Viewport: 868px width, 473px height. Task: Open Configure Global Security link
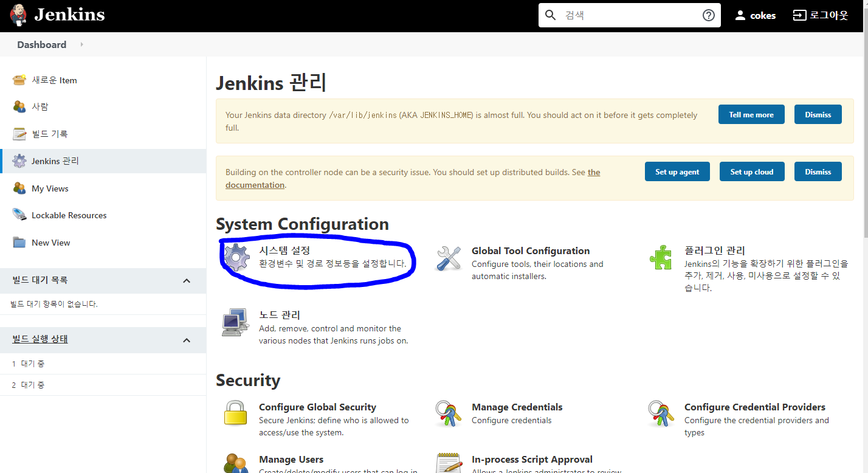tap(317, 407)
